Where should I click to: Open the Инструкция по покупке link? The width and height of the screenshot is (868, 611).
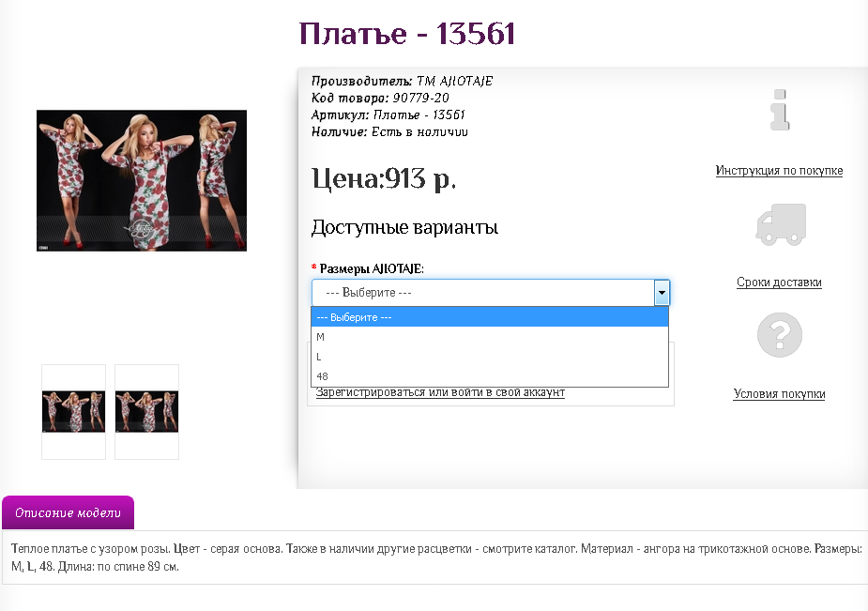pyautogui.click(x=779, y=171)
